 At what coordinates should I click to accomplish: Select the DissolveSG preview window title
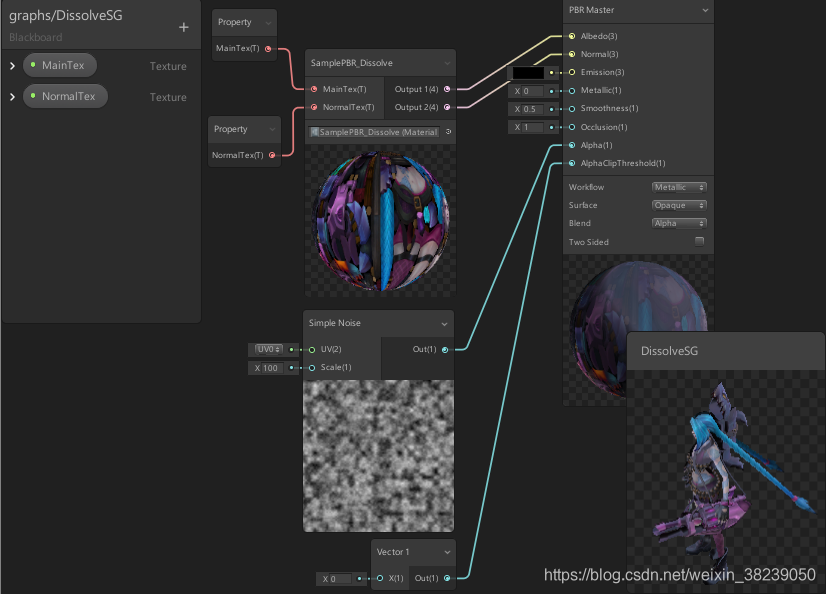[669, 351]
